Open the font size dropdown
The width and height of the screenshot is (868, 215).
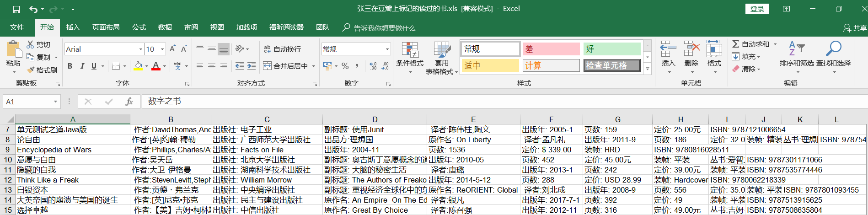click(x=162, y=49)
